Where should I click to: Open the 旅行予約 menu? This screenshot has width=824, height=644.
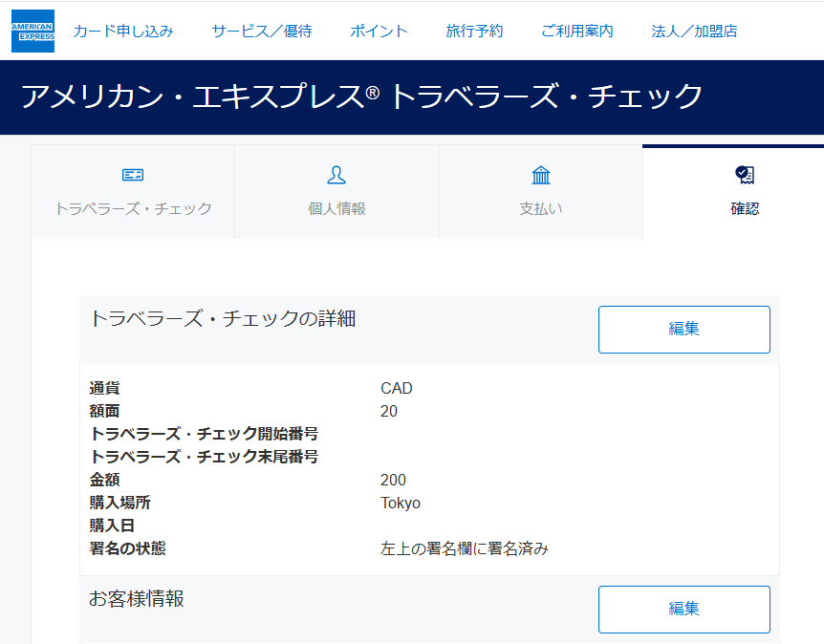(474, 31)
